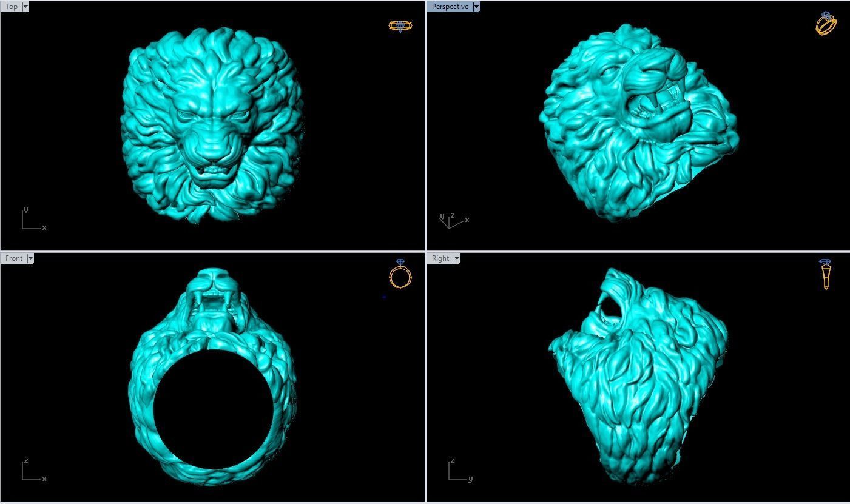Screen dimensions: 850x504
Task: Click the lion ring model in the Front viewport
Action: pyautogui.click(x=212, y=376)
